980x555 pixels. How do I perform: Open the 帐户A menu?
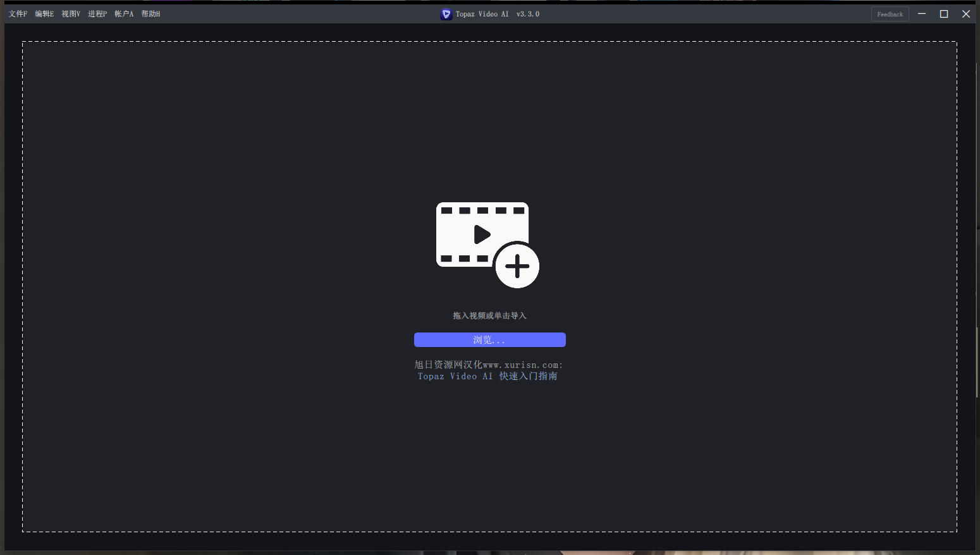click(x=124, y=14)
